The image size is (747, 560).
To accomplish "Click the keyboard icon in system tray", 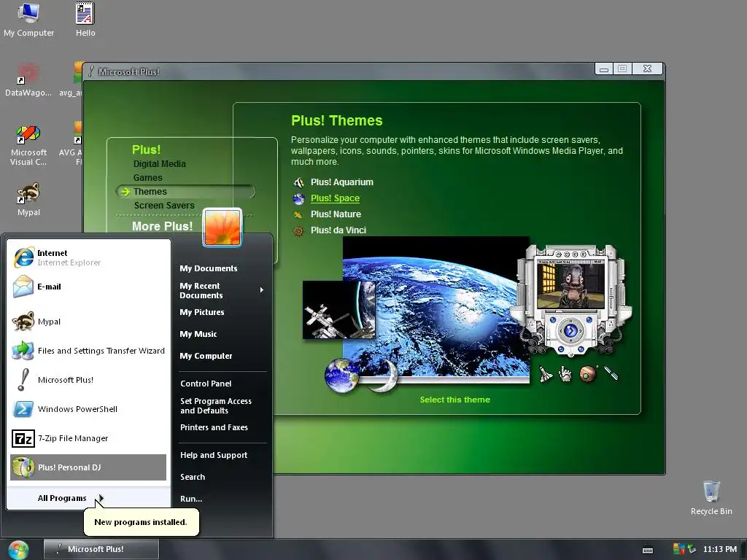I will pyautogui.click(x=648, y=550).
